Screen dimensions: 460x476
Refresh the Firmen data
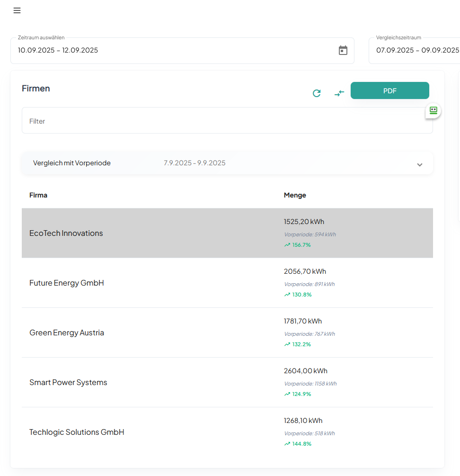(317, 93)
